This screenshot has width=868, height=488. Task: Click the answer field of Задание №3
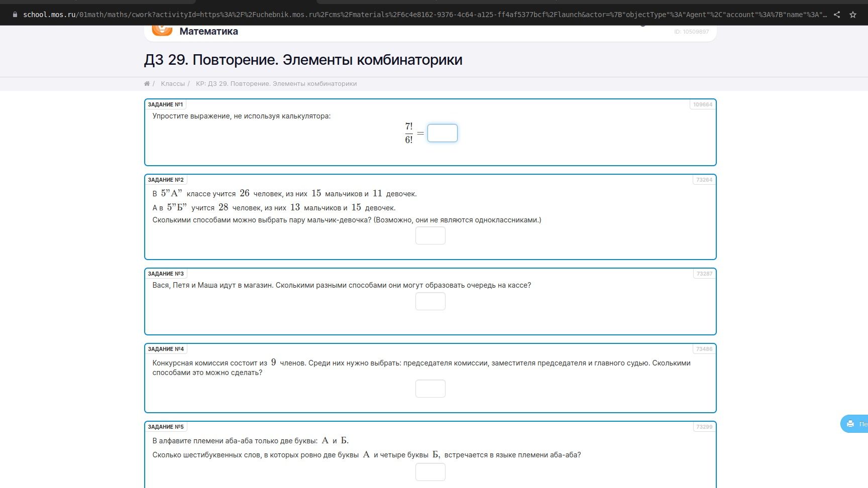(430, 301)
